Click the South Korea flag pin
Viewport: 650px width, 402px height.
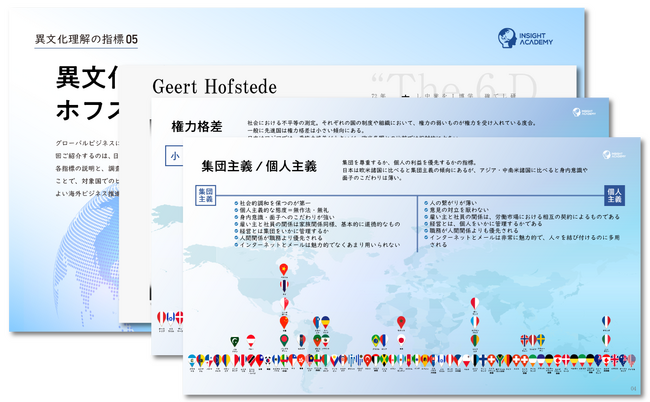268,361
